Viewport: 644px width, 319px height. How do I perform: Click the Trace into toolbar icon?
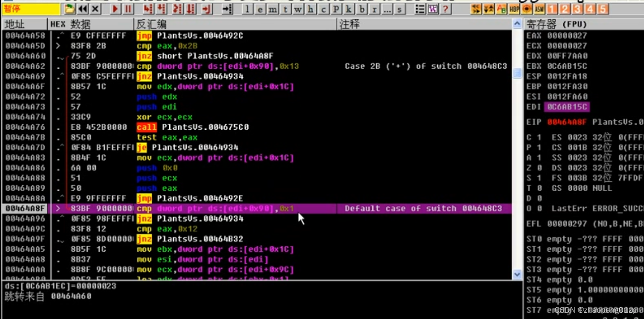pos(177,9)
